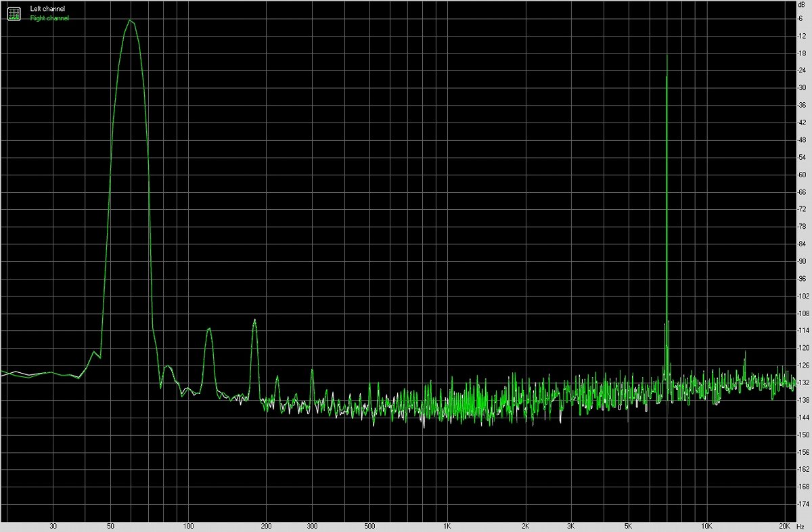The height and width of the screenshot is (532, 812).
Task: Click the "100" Hz frequency axis label
Action: point(189,526)
